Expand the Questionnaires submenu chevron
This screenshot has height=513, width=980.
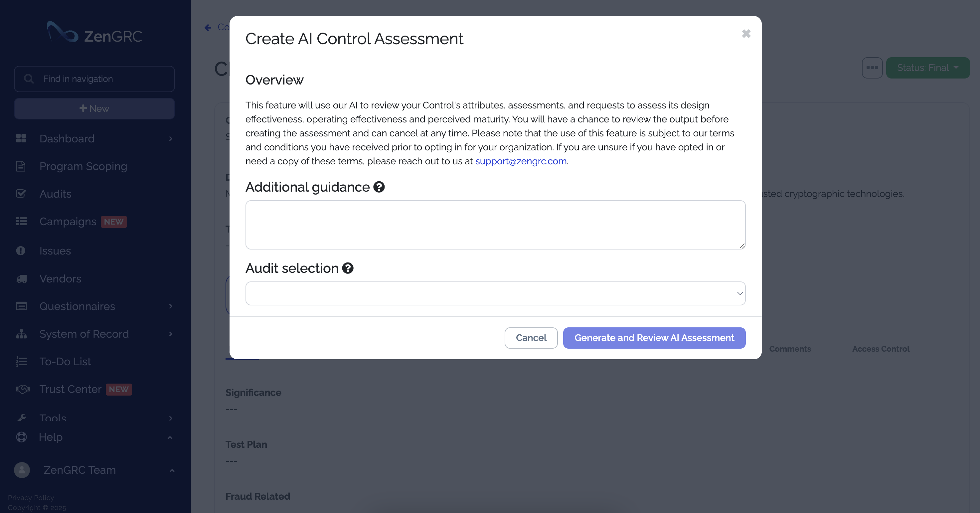click(170, 306)
